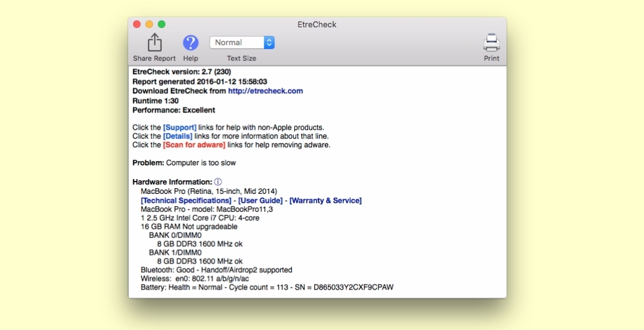Image resolution: width=644 pixels, height=330 pixels.
Task: Open the Text Size dropdown showing Normal
Action: tap(242, 43)
